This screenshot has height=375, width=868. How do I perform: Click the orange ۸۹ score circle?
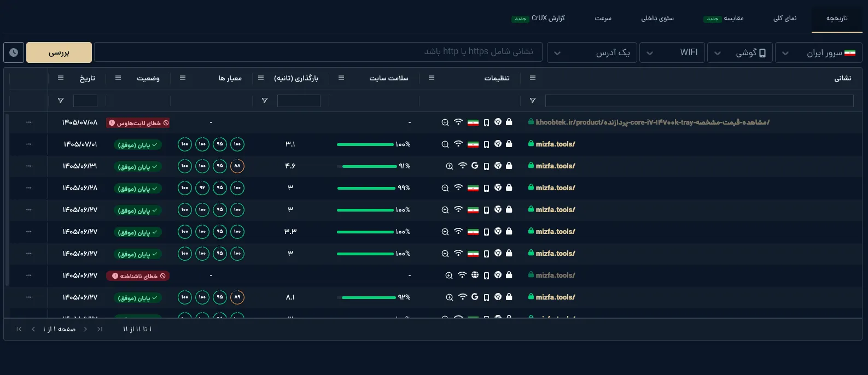[x=237, y=297]
